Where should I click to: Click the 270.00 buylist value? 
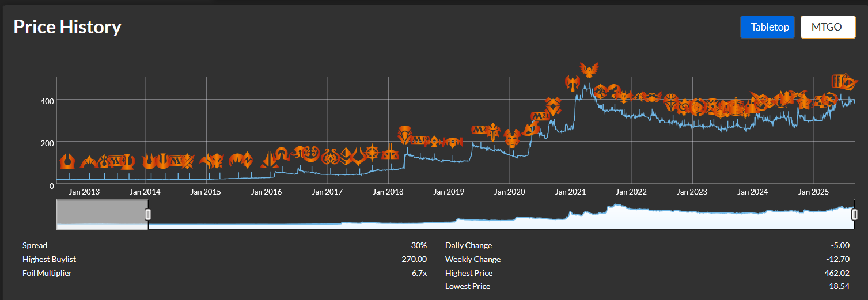[414, 259]
